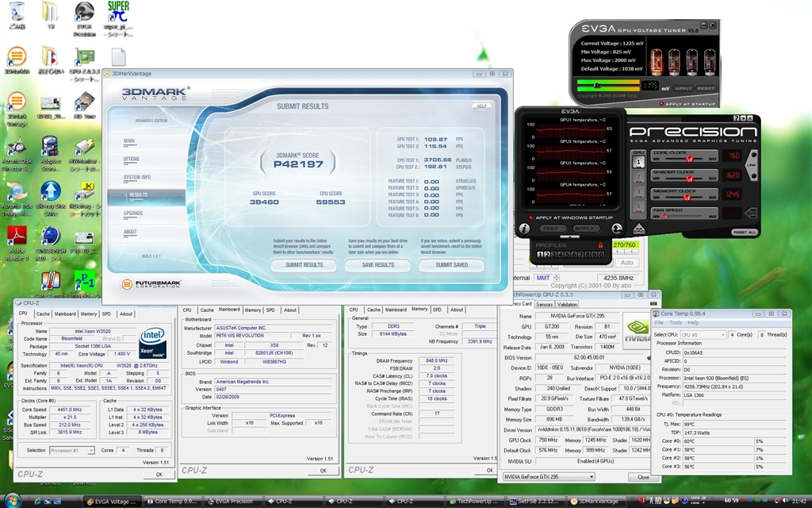Launch the prime95 desktop shortcut

click(84, 281)
